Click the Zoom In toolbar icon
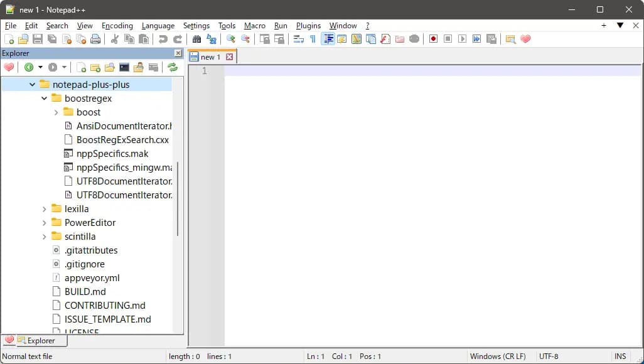The height and width of the screenshot is (364, 644). click(231, 39)
